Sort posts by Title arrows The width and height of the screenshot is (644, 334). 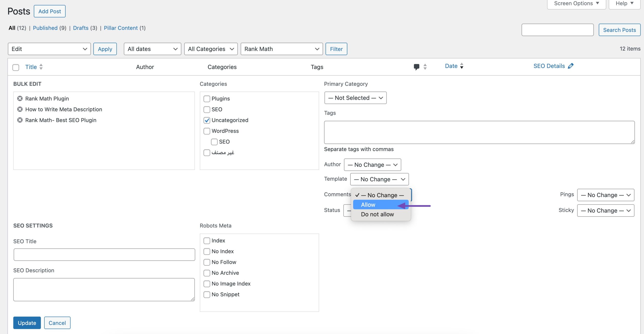[x=41, y=67]
